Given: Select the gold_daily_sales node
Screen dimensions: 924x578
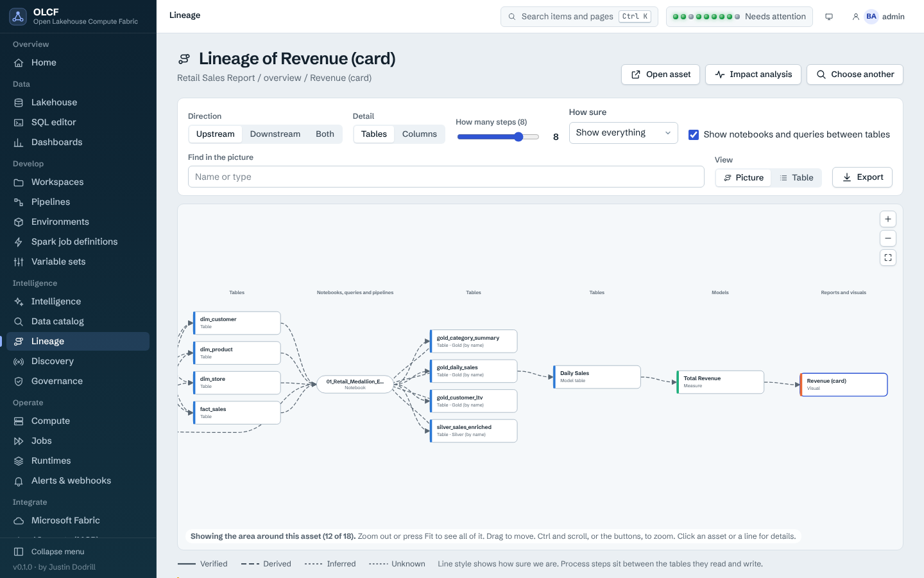Looking at the screenshot, I should 474,371.
